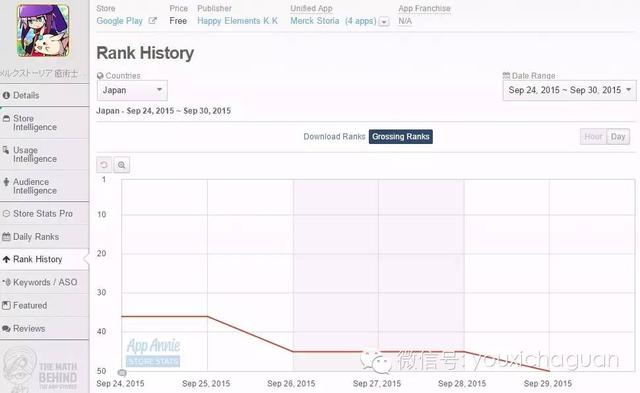This screenshot has width=640, height=393.
Task: Switch chart granularity to Day
Action: pyautogui.click(x=618, y=137)
